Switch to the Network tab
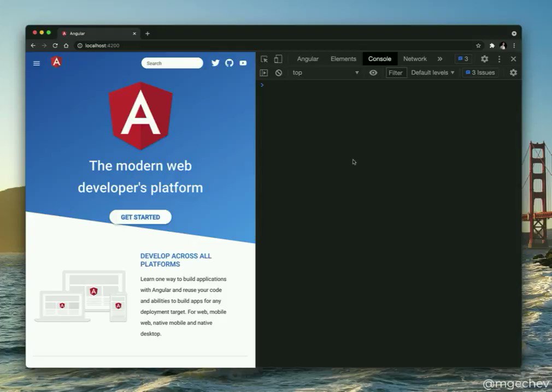 coord(415,59)
